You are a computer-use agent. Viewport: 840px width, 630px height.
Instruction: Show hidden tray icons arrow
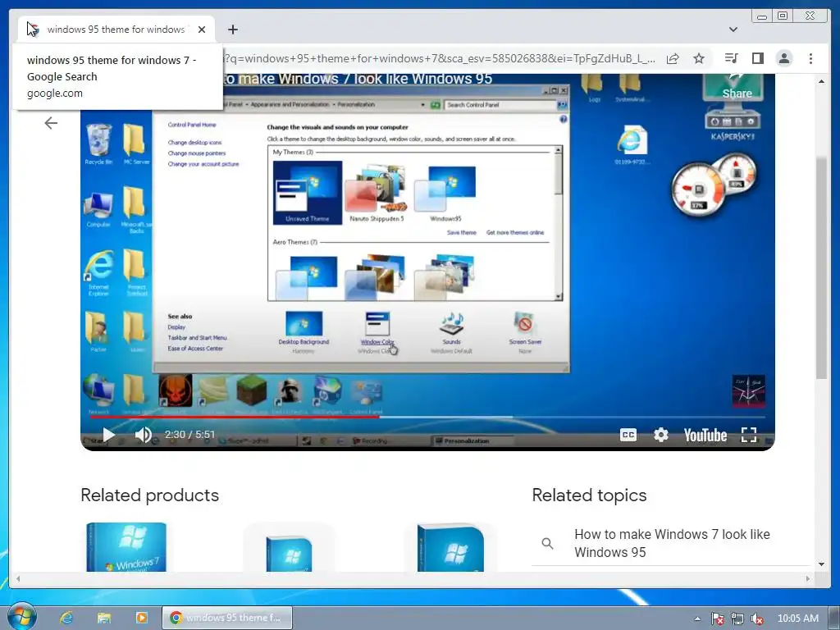pos(697,619)
